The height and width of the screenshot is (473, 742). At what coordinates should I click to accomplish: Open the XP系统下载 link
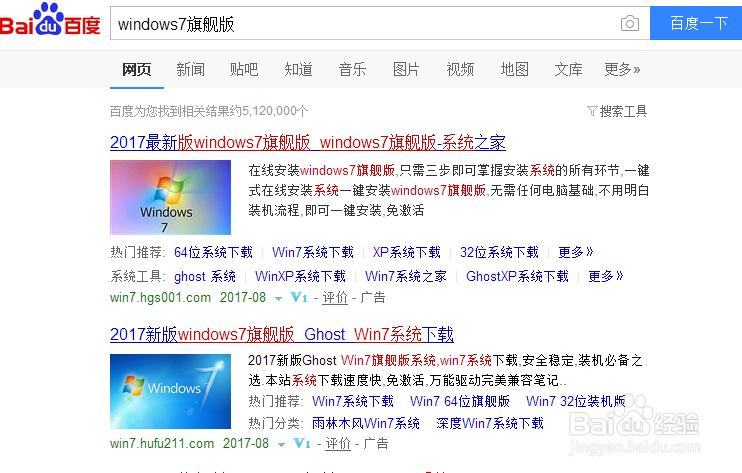[406, 252]
